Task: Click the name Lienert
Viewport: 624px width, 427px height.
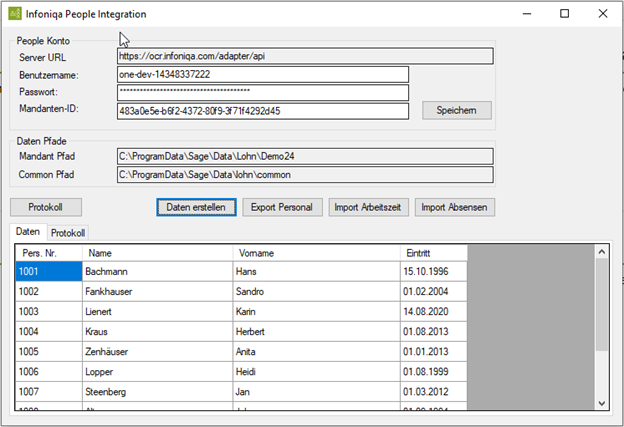Action: [x=98, y=311]
